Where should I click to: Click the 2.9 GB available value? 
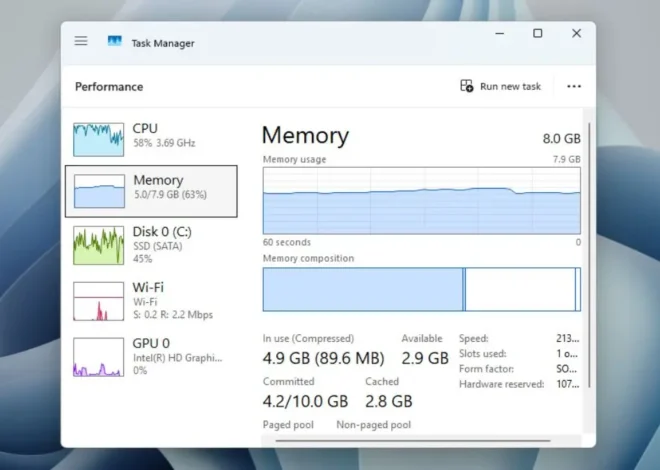tap(425, 358)
